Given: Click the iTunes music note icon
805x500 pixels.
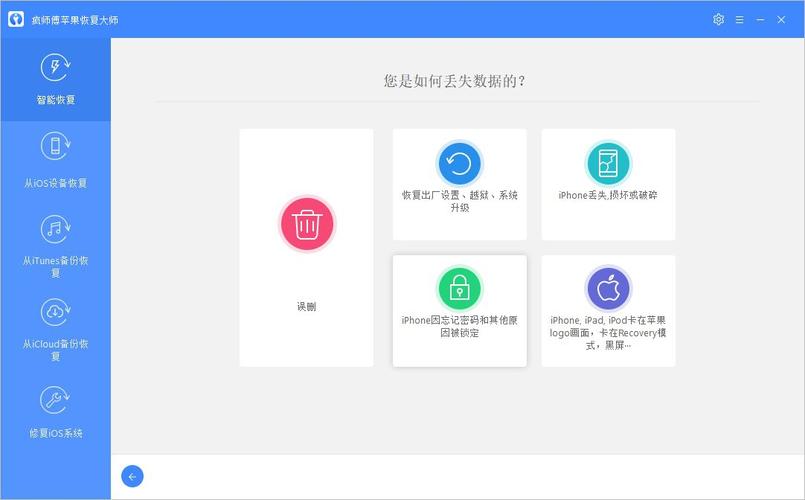Looking at the screenshot, I should click(x=55, y=229).
